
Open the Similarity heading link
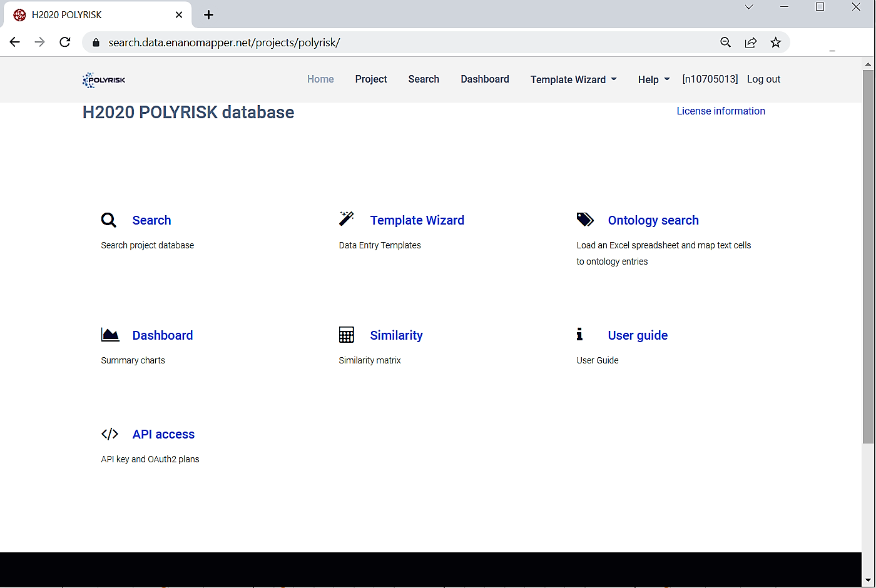[397, 335]
